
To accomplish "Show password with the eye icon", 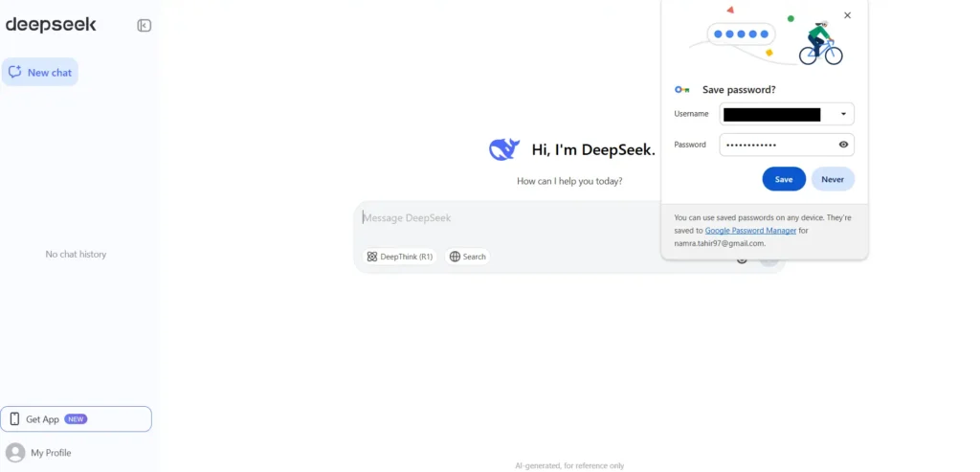I will pyautogui.click(x=843, y=145).
